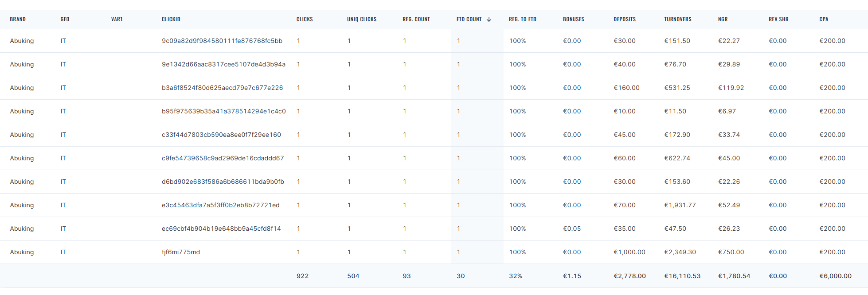Click the €1,000.00 deposits cell
The height and width of the screenshot is (295, 868).
point(629,252)
